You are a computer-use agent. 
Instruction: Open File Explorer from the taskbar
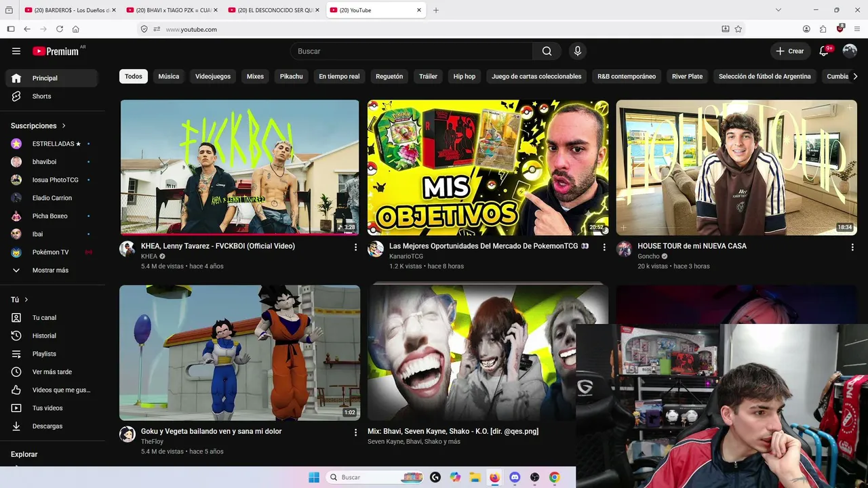click(475, 477)
